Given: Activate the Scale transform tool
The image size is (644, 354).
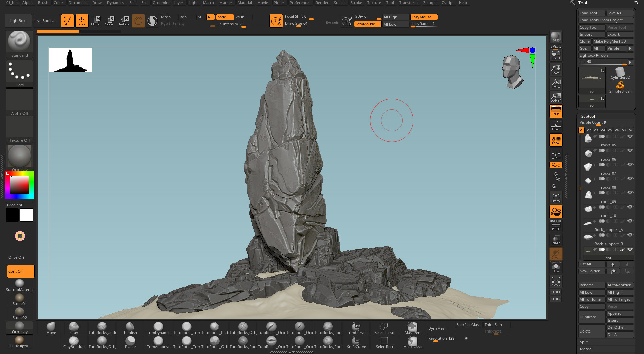Looking at the screenshot, I should click(109, 20).
